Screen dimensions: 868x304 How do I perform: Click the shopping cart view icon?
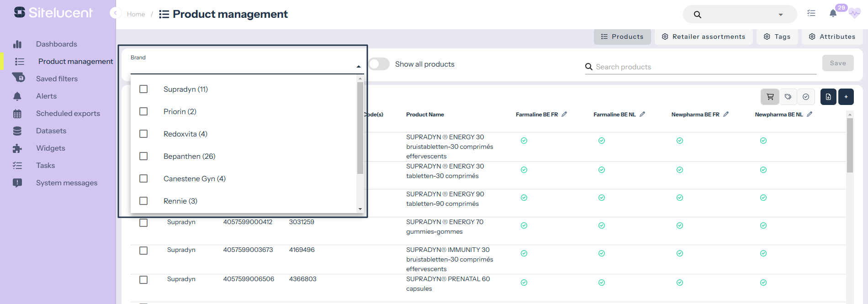pos(770,97)
